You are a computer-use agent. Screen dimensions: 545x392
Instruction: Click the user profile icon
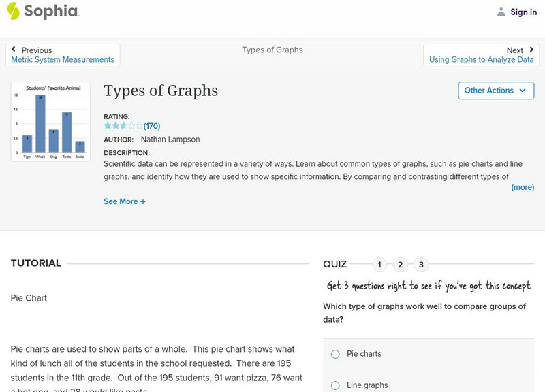pyautogui.click(x=501, y=12)
